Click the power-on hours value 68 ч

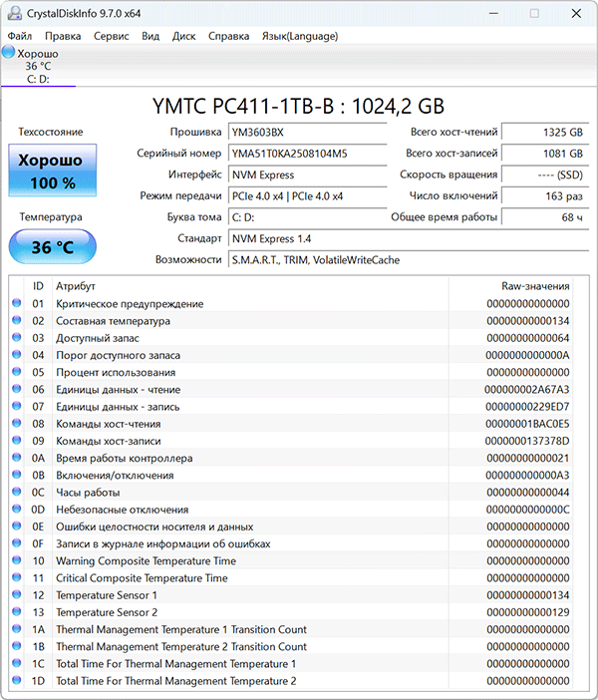tap(545, 217)
